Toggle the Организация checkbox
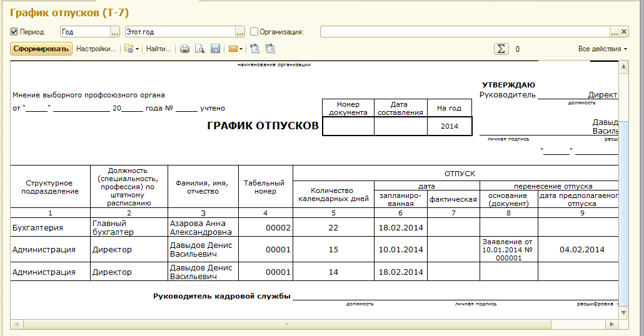The image size is (644, 336). coord(254,32)
